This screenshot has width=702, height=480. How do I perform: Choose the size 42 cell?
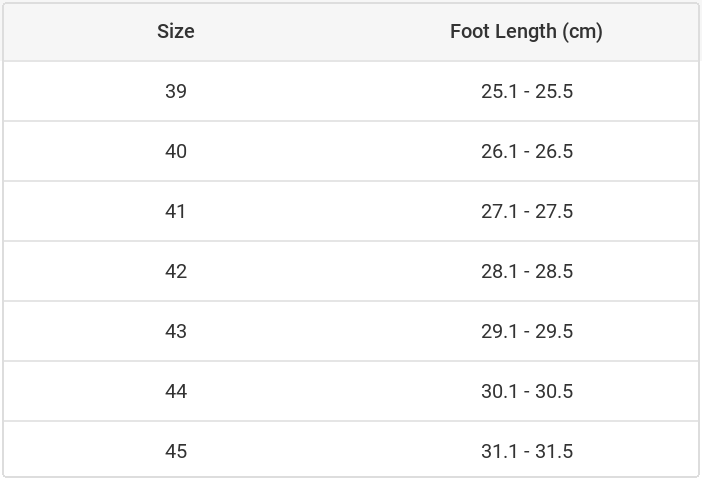[x=176, y=271]
